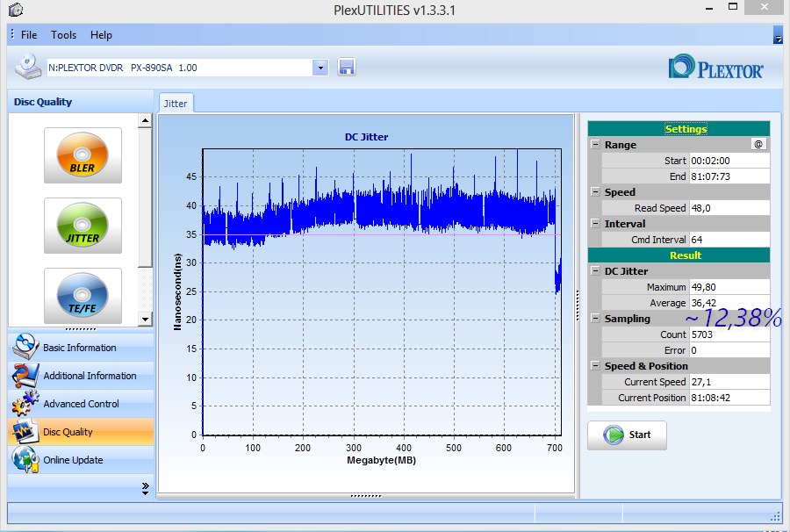Click the Read Speed value 48,0
Viewport: 790px width, 532px height.
tap(729, 208)
